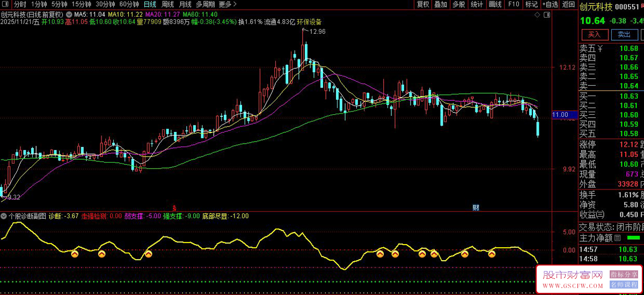The width and height of the screenshot is (644, 295).
Task: Click the blue 财 marker under the chart
Action: pos(475,207)
